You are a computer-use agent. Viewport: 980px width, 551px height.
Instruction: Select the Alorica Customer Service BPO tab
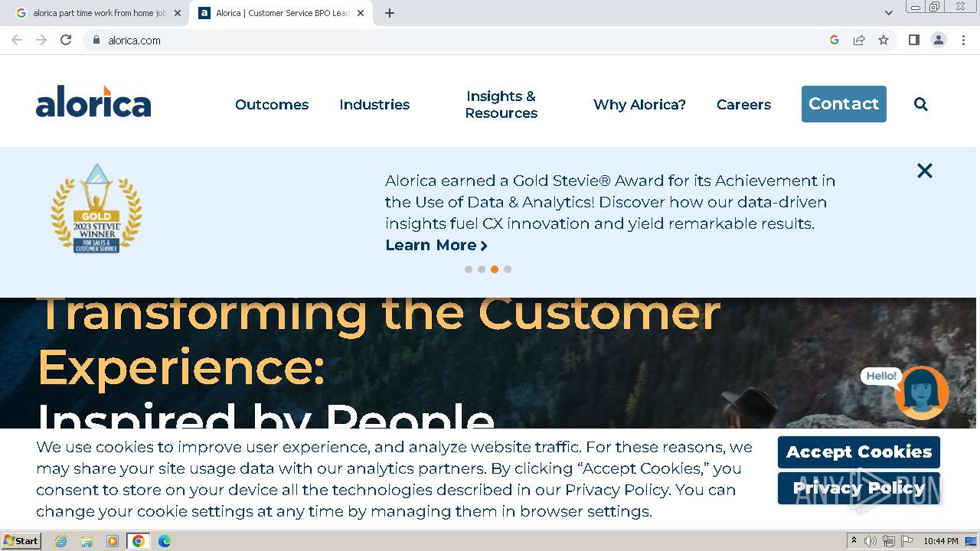281,13
